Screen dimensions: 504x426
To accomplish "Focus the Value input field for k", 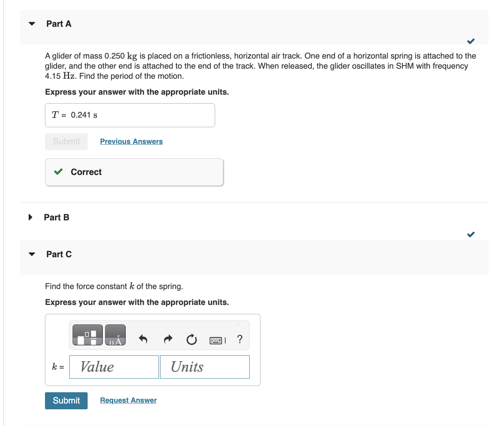I will 114,367.
